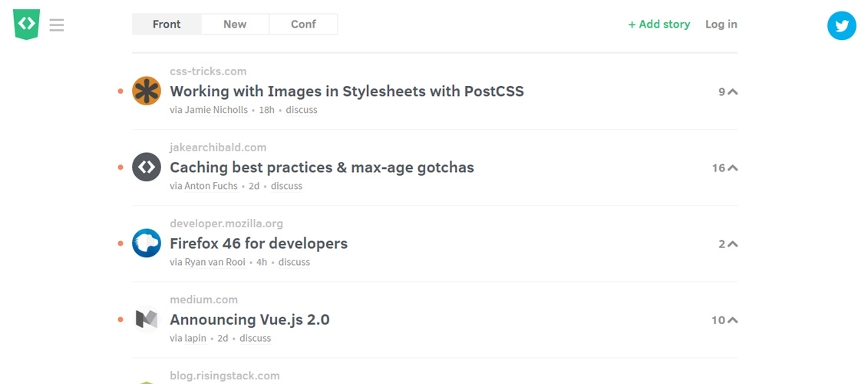Upvote the PostCSS images story
This screenshot has height=384, width=868.
732,92
